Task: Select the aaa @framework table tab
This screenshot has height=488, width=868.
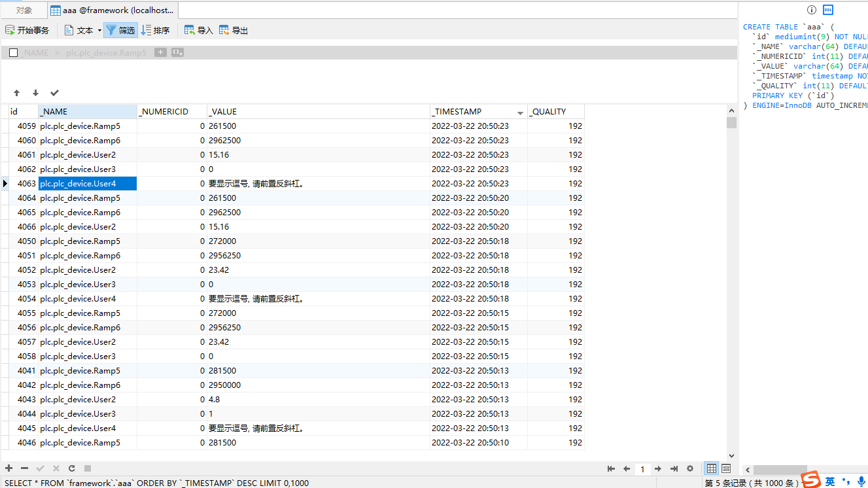Action: click(111, 10)
